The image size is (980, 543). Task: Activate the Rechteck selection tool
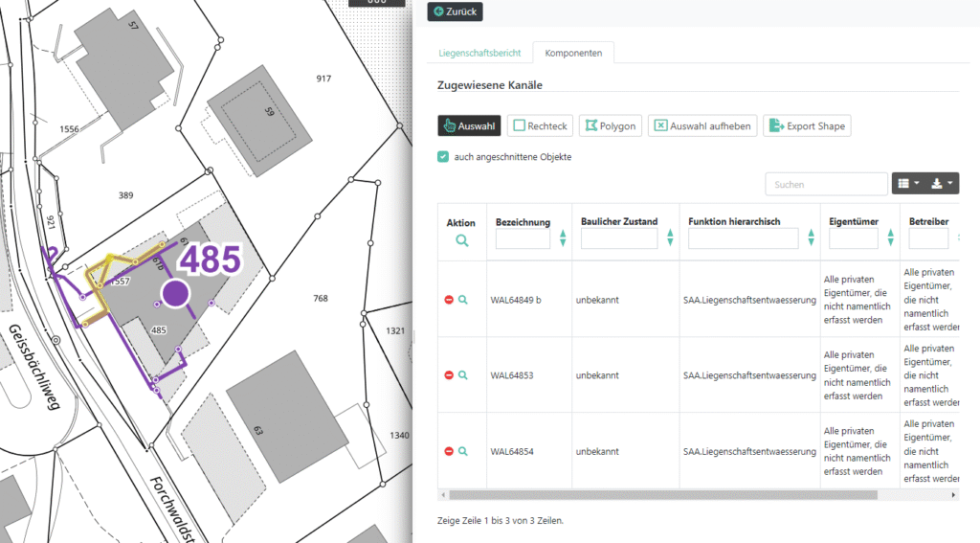point(539,125)
